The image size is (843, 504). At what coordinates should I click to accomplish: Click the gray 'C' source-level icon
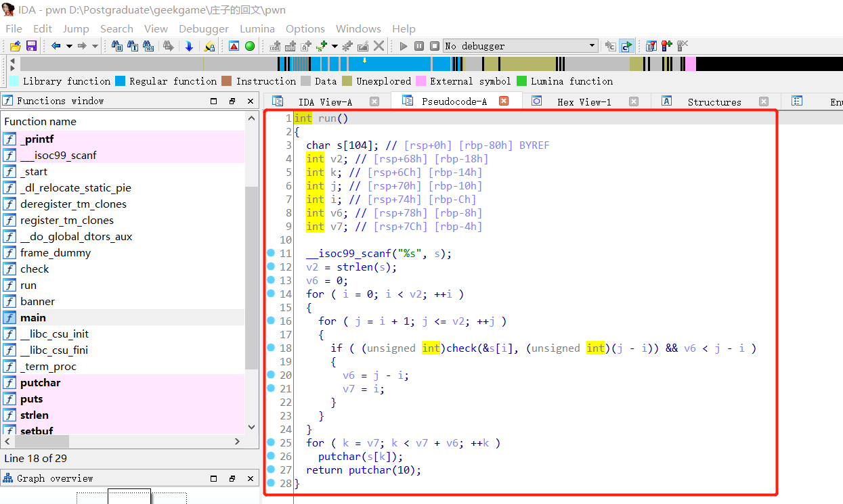pyautogui.click(x=611, y=46)
